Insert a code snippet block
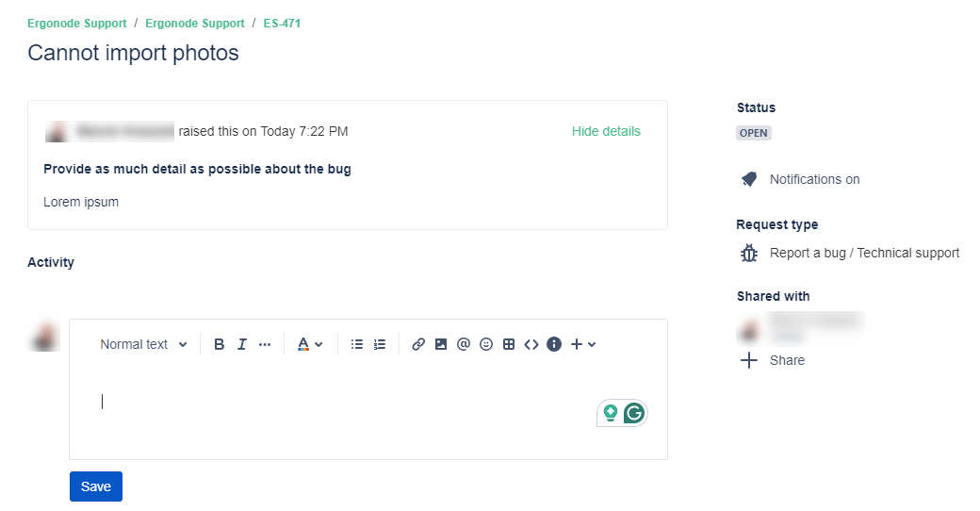Screen dimensions: 980x511 point(531,345)
